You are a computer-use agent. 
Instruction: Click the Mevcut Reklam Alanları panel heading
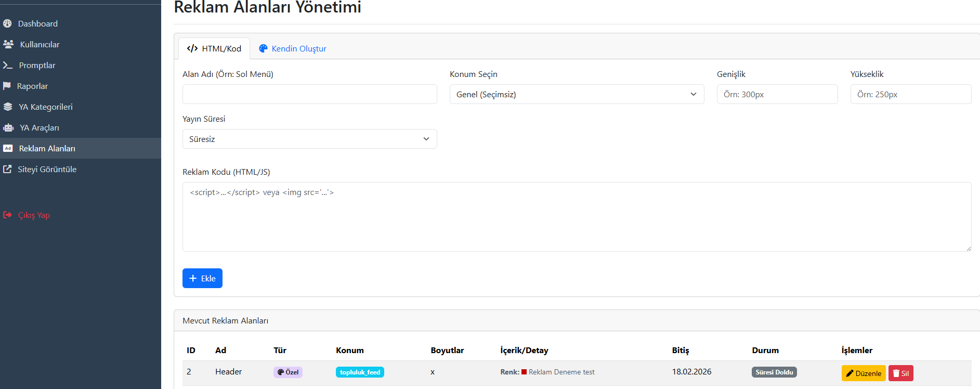tap(225, 321)
